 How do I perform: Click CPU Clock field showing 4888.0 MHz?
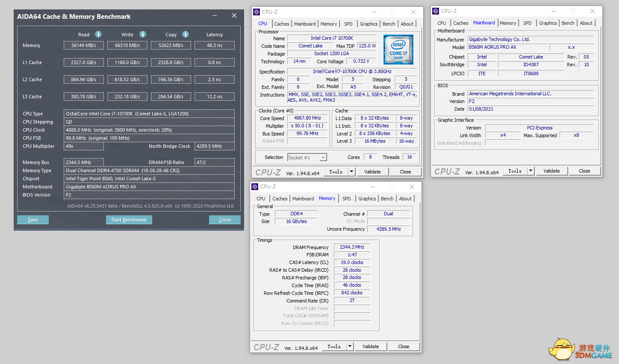tap(149, 130)
